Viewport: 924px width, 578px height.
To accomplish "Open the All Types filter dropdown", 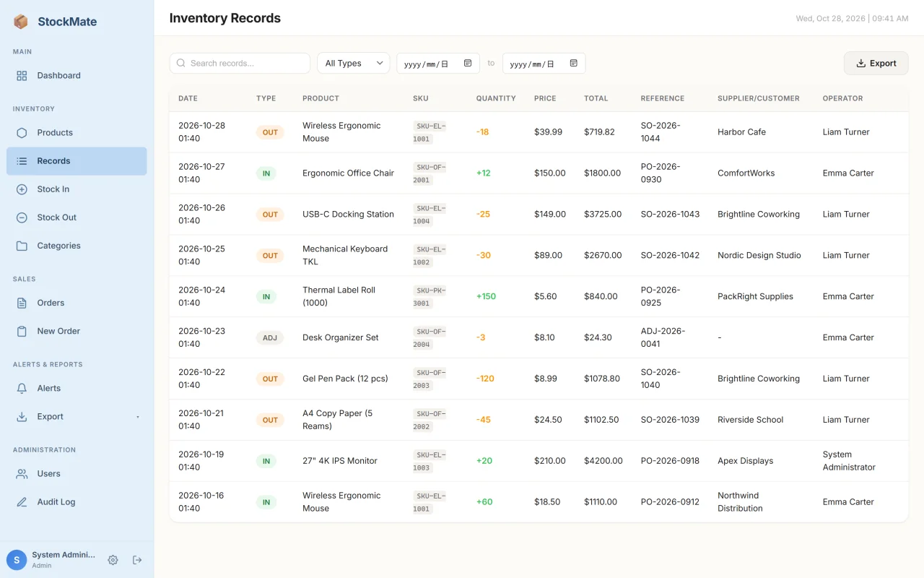I will tap(354, 64).
